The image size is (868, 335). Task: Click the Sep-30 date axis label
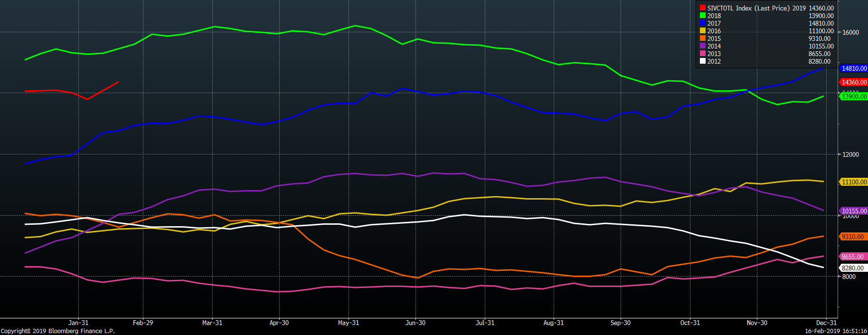point(620,323)
